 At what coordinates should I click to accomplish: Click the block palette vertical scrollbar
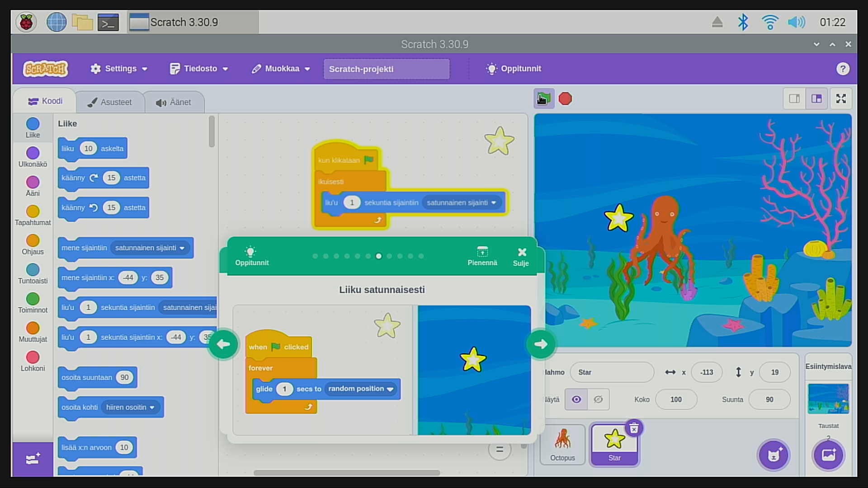point(212,131)
